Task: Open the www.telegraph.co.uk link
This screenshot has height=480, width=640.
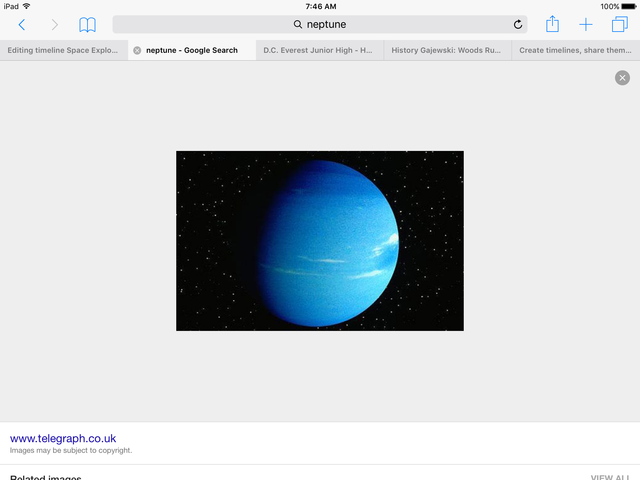Action: click(63, 438)
